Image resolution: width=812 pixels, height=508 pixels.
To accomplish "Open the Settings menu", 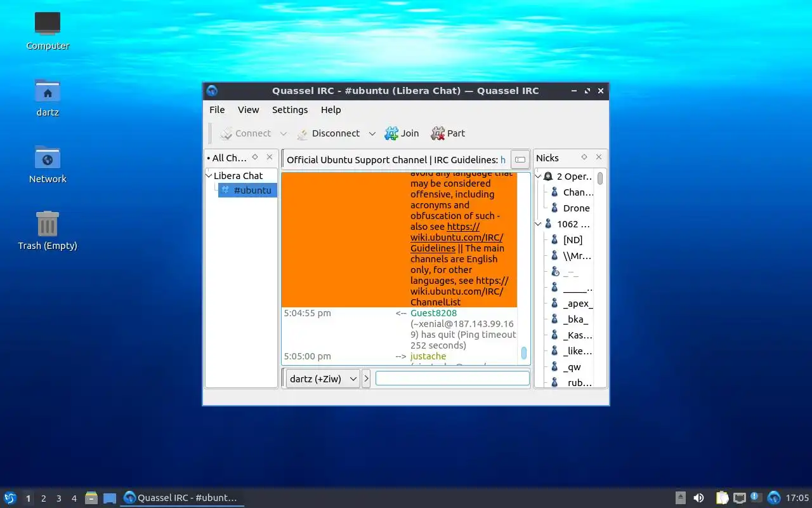I will [290, 110].
